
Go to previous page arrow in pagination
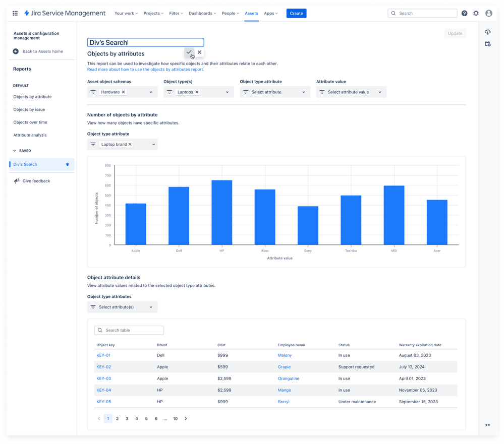tap(99, 418)
